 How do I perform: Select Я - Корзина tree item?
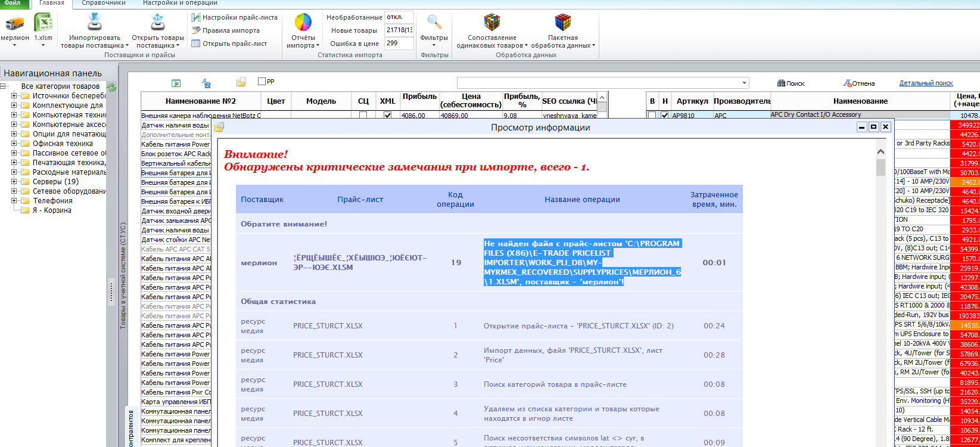point(52,210)
